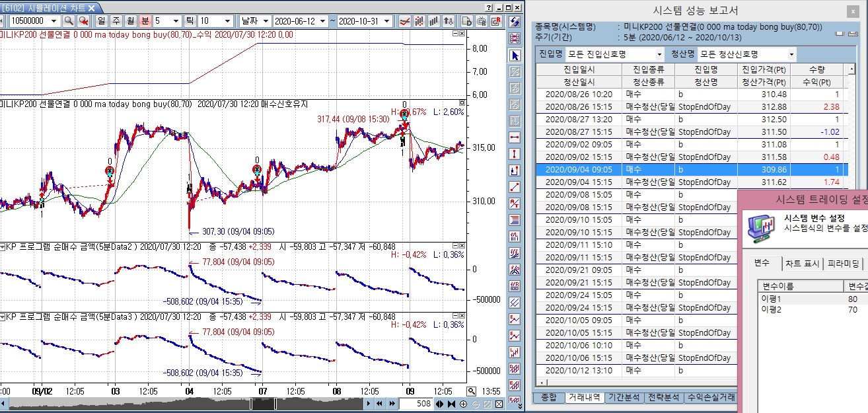
Task: Click the bar count field showing 508
Action: [416, 404]
